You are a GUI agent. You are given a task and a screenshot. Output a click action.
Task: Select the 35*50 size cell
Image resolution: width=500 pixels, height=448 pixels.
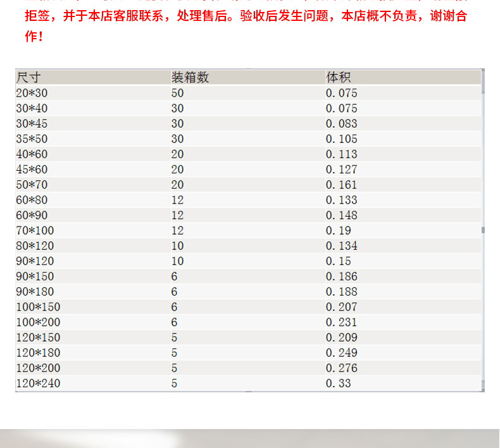pyautogui.click(x=32, y=139)
